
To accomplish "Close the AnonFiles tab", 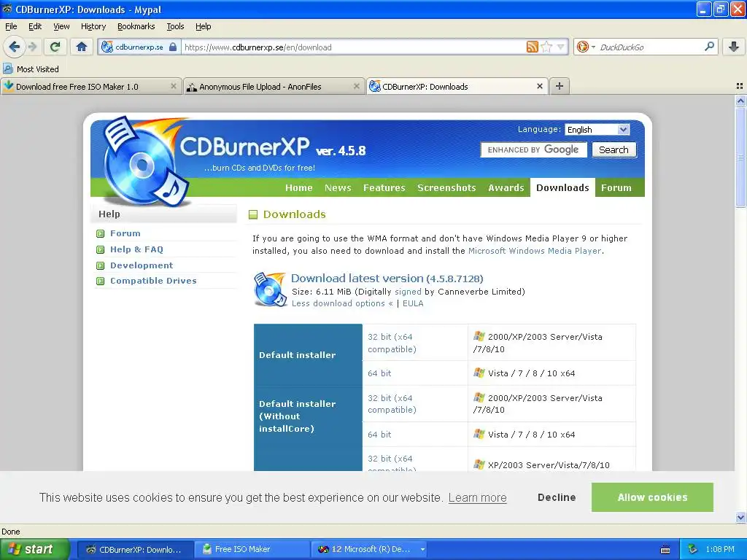I will pyautogui.click(x=356, y=86).
